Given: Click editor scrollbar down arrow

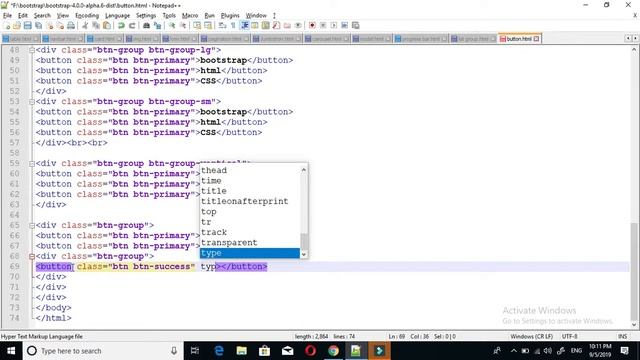Looking at the screenshot, I should 634,325.
